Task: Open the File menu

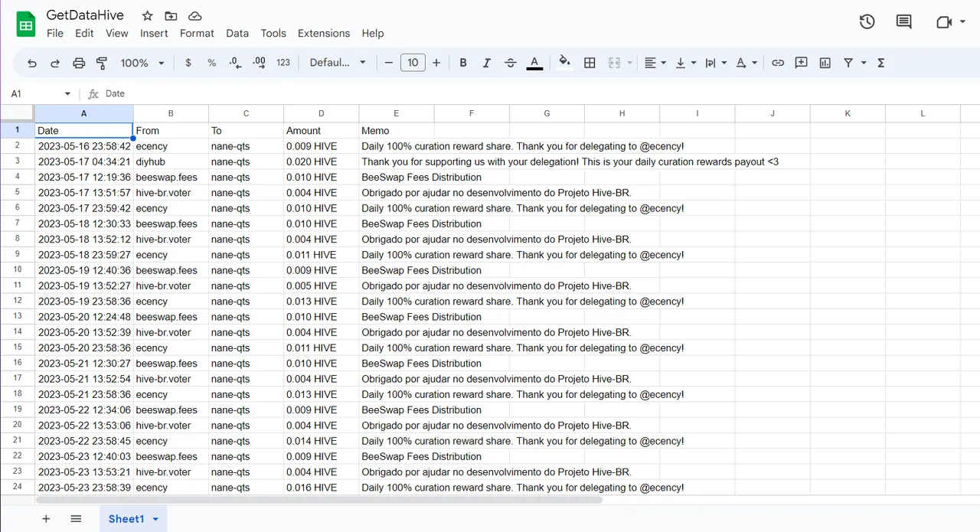Action: coord(55,33)
